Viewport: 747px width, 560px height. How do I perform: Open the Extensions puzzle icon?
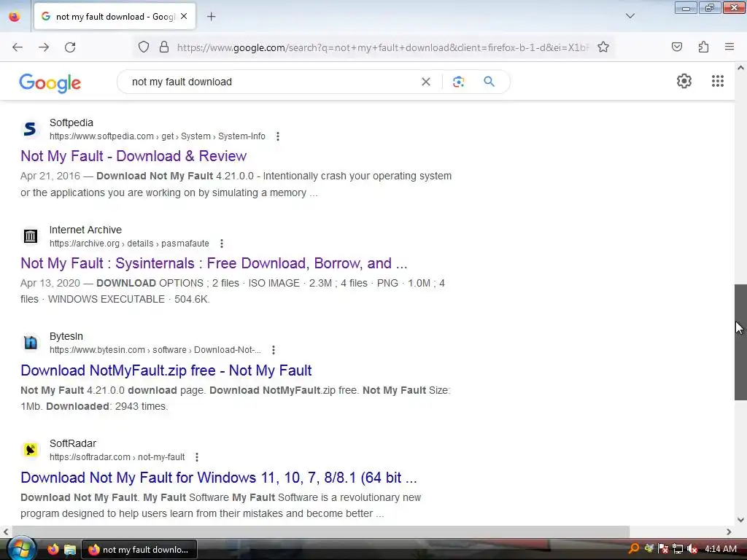click(703, 47)
